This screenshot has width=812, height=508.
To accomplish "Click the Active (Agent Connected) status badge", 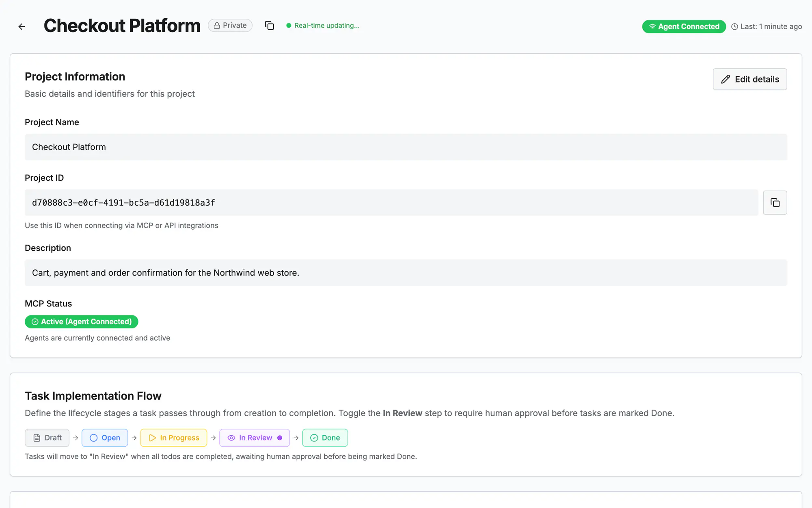I will pyautogui.click(x=82, y=322).
